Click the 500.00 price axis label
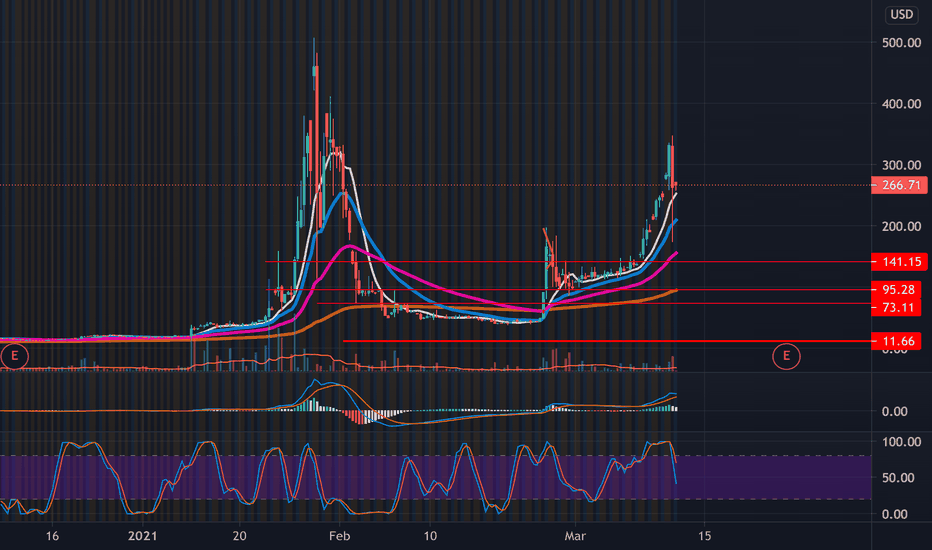Screen dimensions: 932x550 coord(902,43)
